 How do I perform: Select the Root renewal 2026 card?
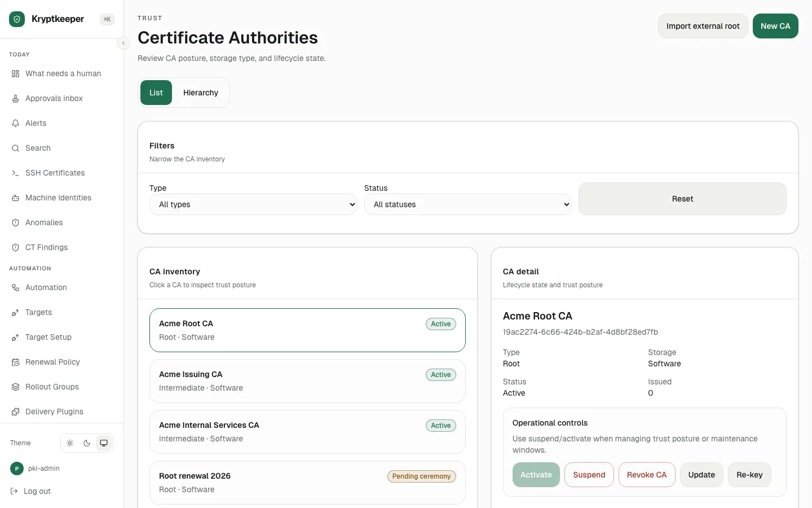(307, 483)
